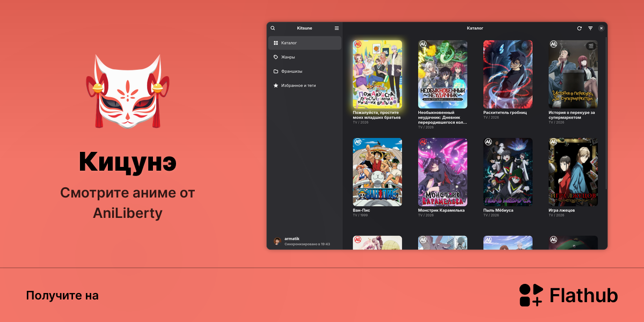Open the filter icon in catalog header
Image resolution: width=644 pixels, height=322 pixels.
(590, 28)
